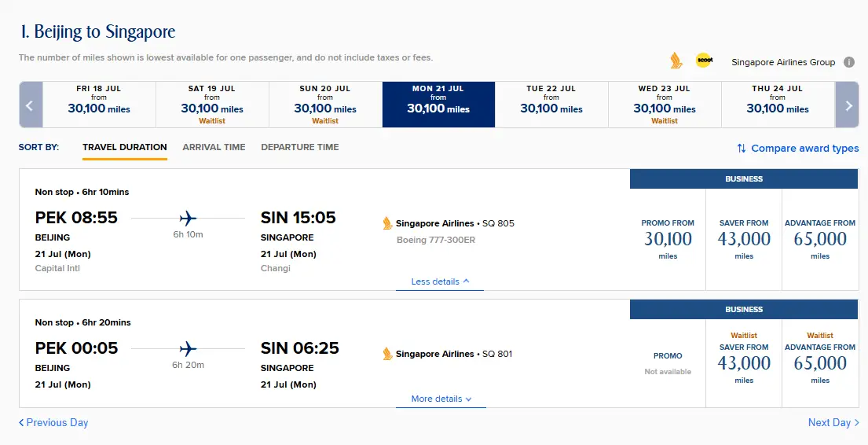
Task: Go to Previous Day link
Action: click(x=53, y=422)
